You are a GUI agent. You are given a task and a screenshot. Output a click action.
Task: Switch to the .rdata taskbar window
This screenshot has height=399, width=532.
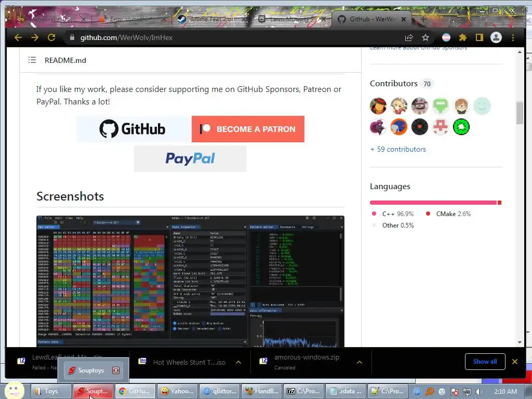(x=345, y=391)
